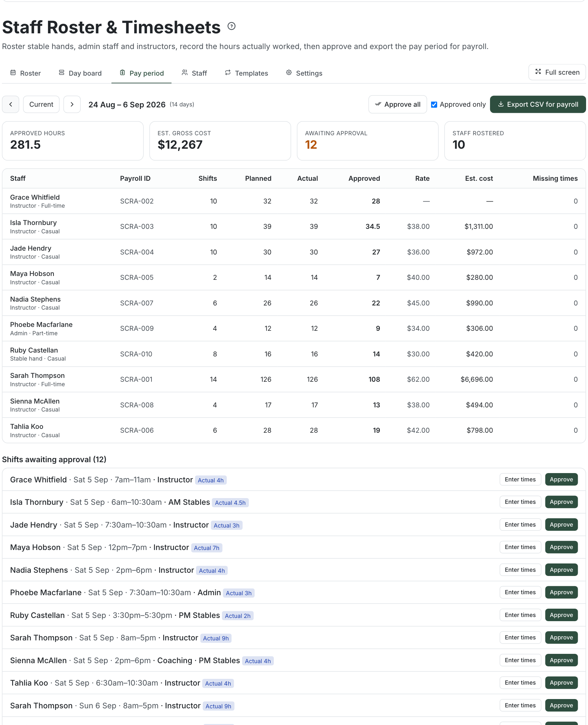Click the Actual 7h badge
588x725 pixels.
[x=207, y=548]
